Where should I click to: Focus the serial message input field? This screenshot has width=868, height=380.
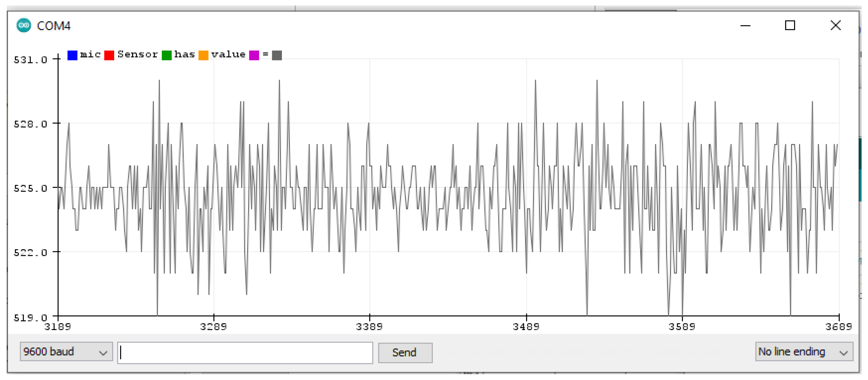click(245, 352)
